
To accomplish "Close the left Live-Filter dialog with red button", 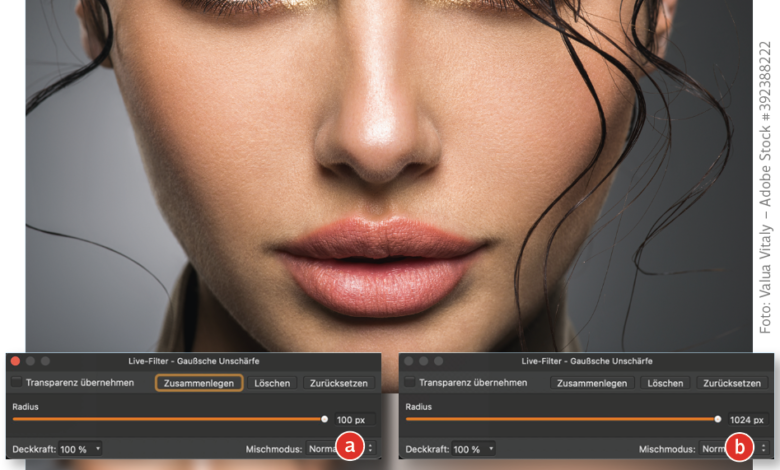I will tap(15, 361).
